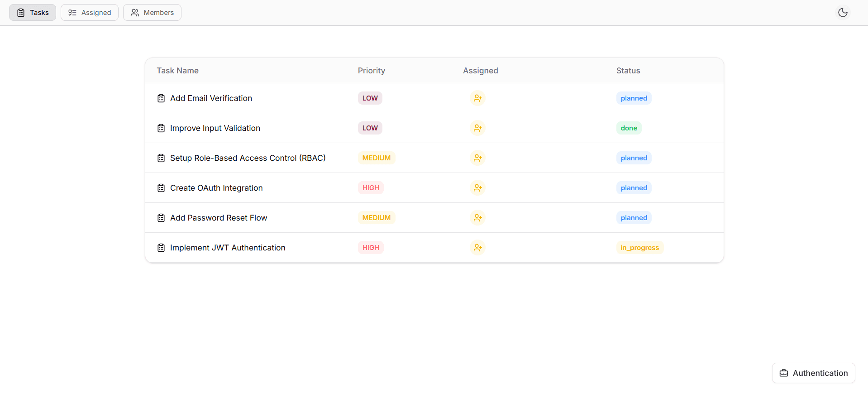Click the Status column header

[x=628, y=71]
